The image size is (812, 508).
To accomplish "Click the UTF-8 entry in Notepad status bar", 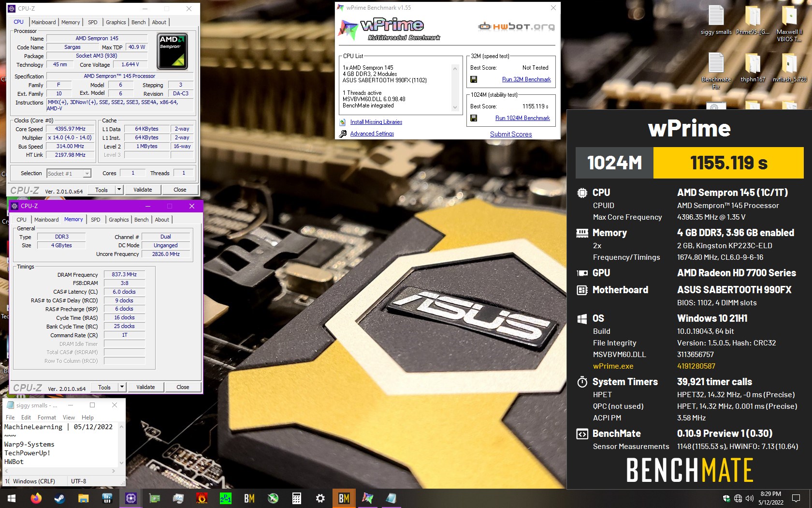I will click(x=79, y=481).
